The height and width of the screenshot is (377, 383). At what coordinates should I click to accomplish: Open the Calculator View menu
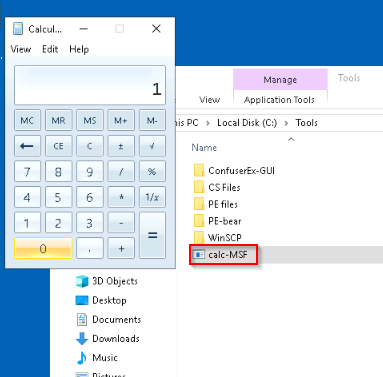[x=21, y=49]
